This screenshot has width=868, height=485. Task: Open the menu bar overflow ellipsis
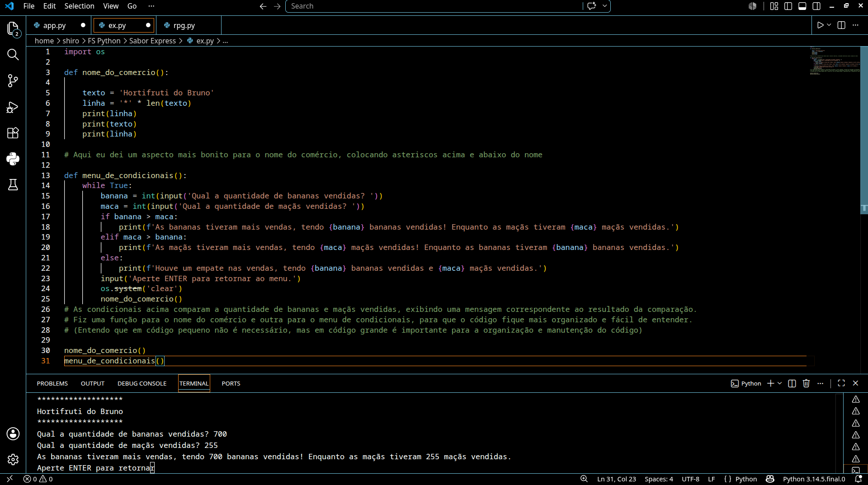151,6
